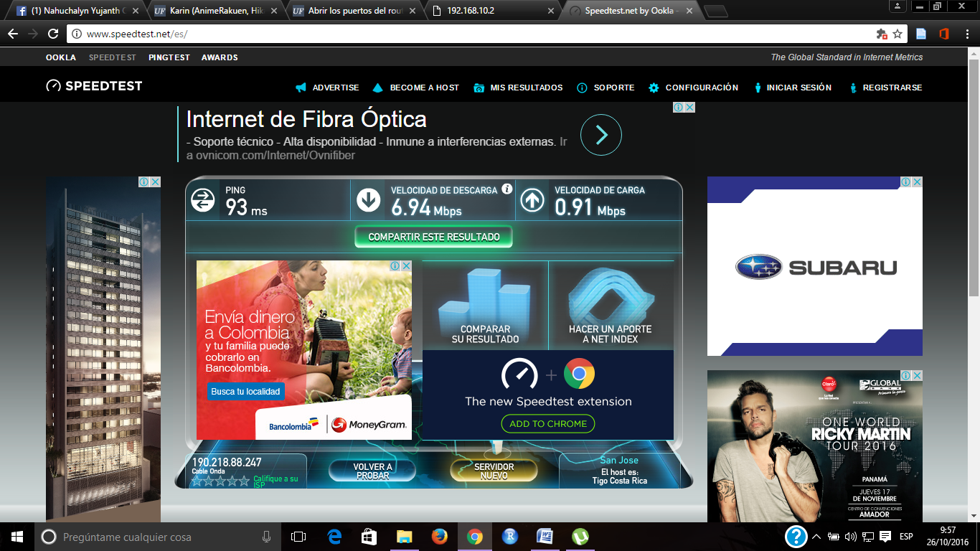980x551 pixels.
Task: Open Windows Start menu
Action: pos(17,537)
